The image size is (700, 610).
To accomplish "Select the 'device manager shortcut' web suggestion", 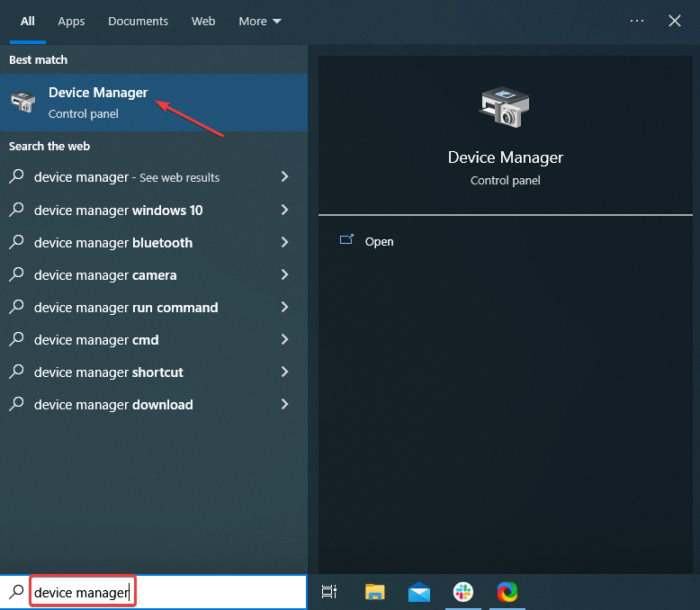I will click(108, 372).
